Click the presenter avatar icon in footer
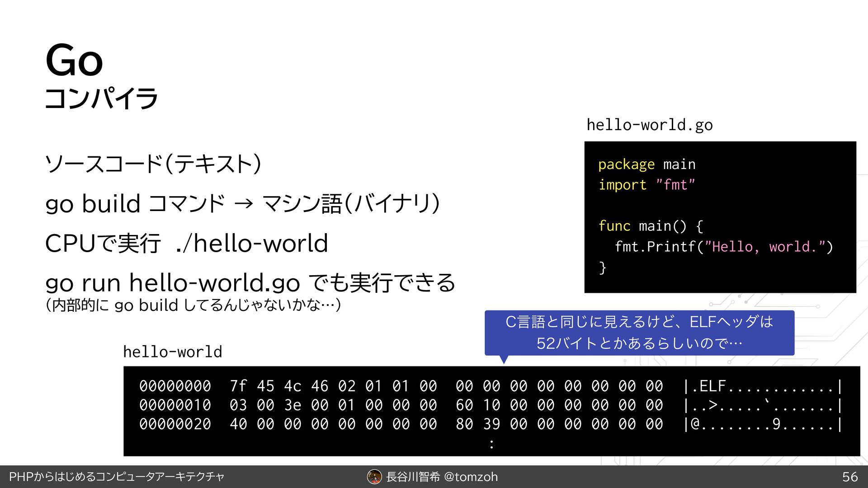The height and width of the screenshot is (488, 868). pos(374,477)
